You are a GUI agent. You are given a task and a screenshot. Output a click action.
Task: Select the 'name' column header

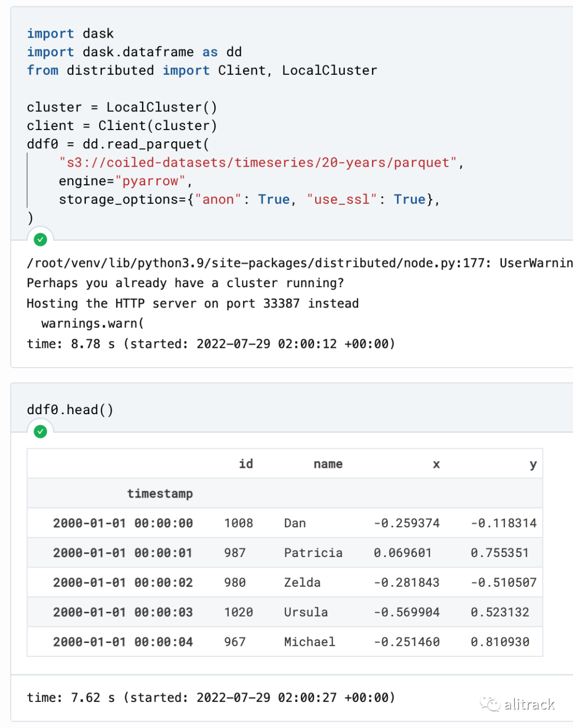point(328,464)
